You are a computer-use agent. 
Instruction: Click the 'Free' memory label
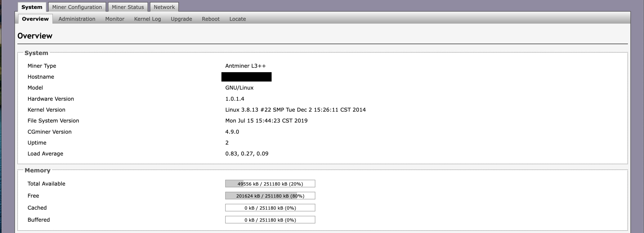(x=33, y=196)
